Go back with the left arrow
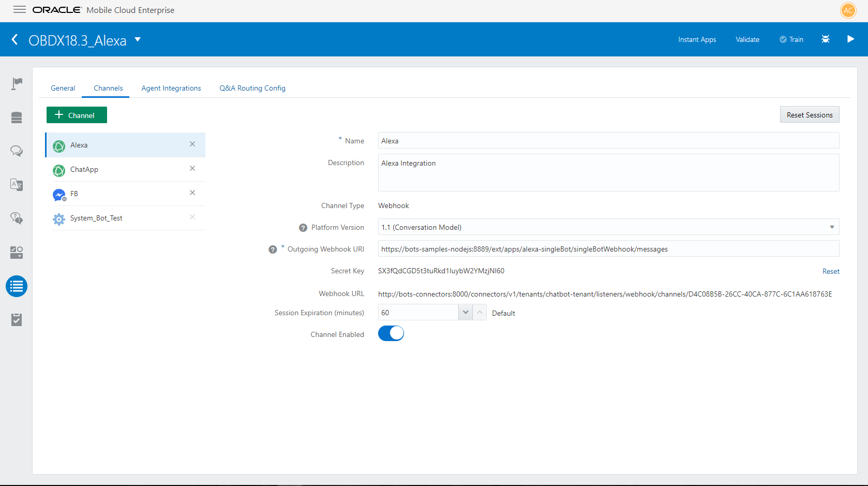This screenshot has height=486, width=868. [x=14, y=39]
